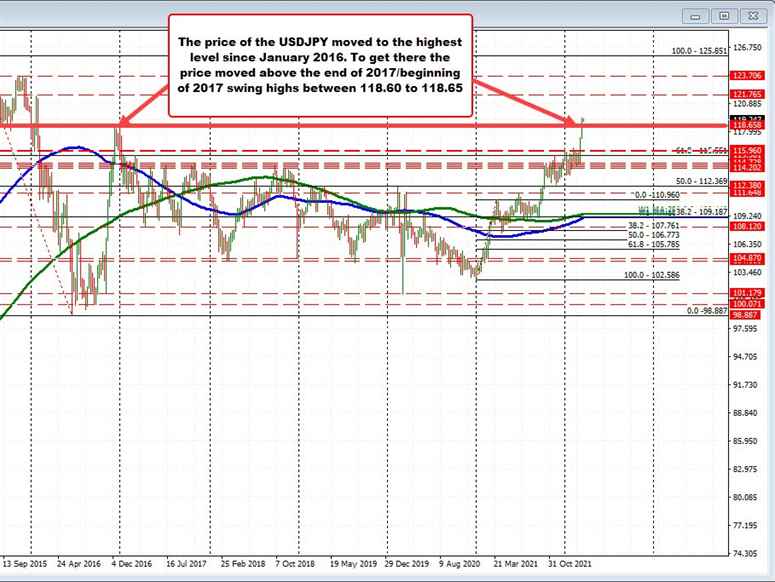Viewport: 775px width, 582px height.
Task: Click the 7 Oct 2018 date label
Action: pyautogui.click(x=295, y=564)
